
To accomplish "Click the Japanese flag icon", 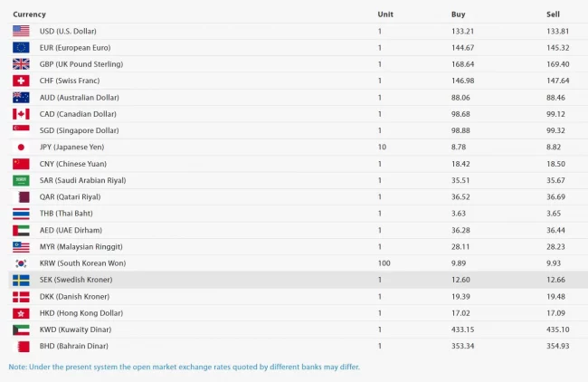I will pyautogui.click(x=21, y=147).
